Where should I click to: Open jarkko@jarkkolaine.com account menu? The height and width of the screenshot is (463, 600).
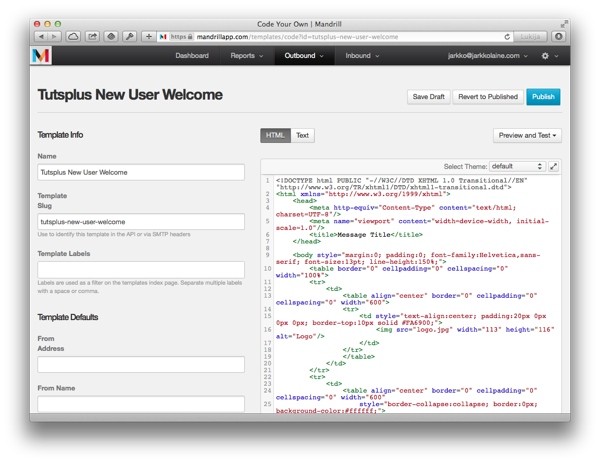coord(488,56)
